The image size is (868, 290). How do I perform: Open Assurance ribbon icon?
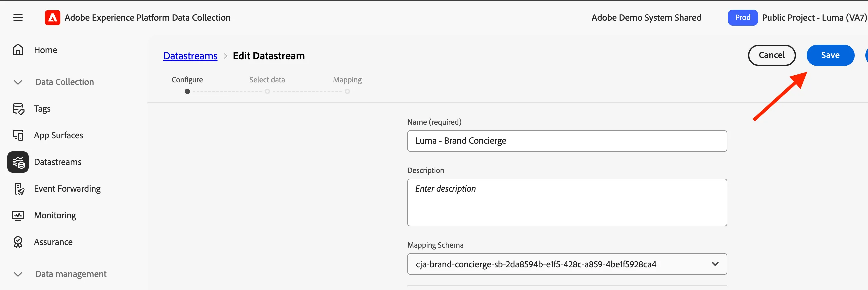[18, 242]
